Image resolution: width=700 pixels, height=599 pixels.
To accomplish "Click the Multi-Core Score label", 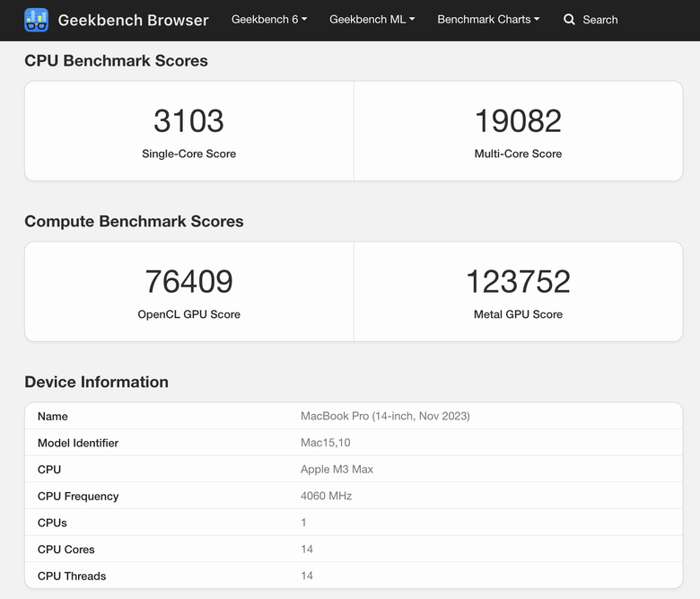I will pos(518,154).
